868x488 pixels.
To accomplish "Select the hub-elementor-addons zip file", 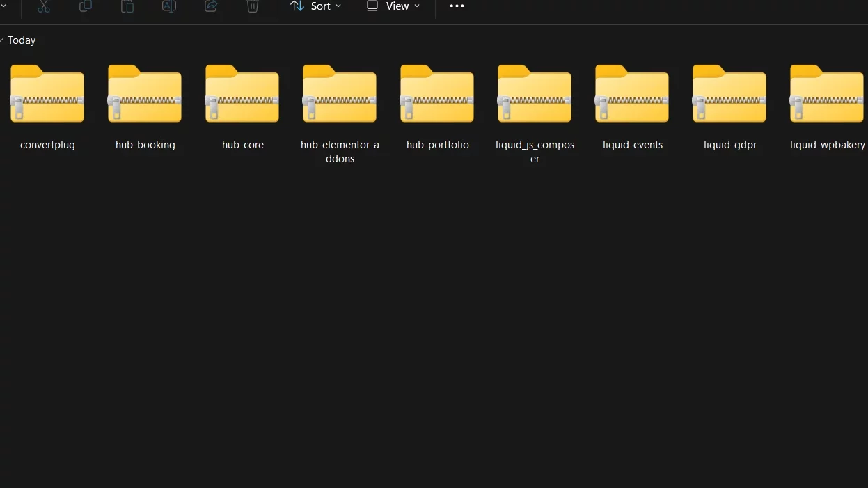I will tap(340, 104).
